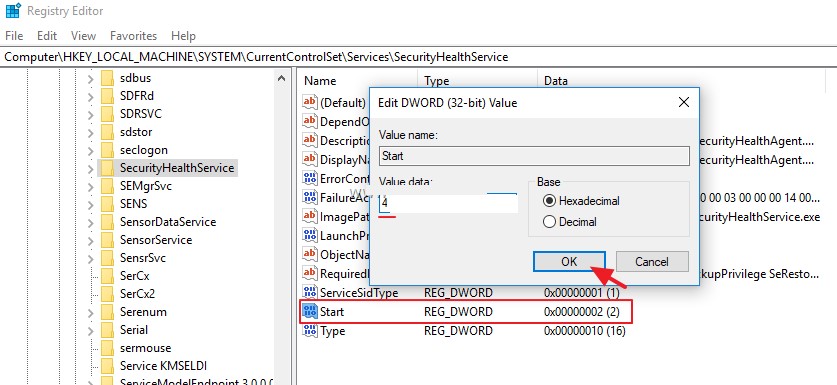Click the ImagePath string value icon
The height and width of the screenshot is (385, 837).
pyautogui.click(x=310, y=217)
